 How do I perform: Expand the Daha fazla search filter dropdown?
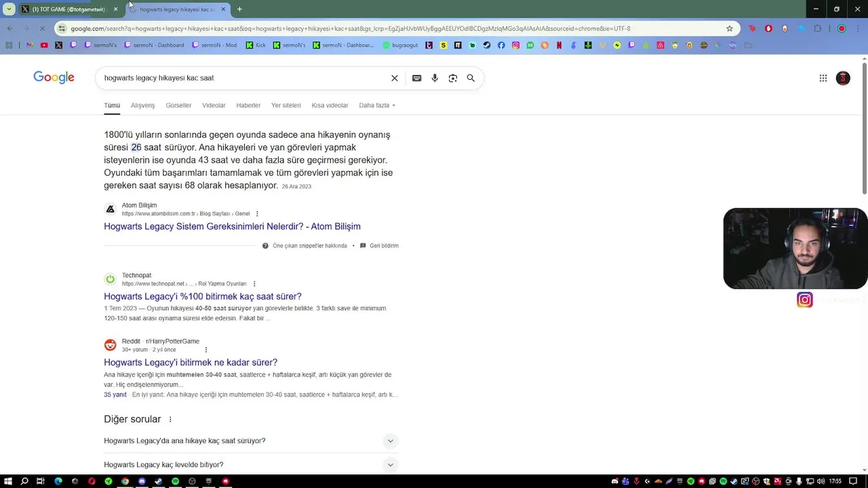(377, 105)
